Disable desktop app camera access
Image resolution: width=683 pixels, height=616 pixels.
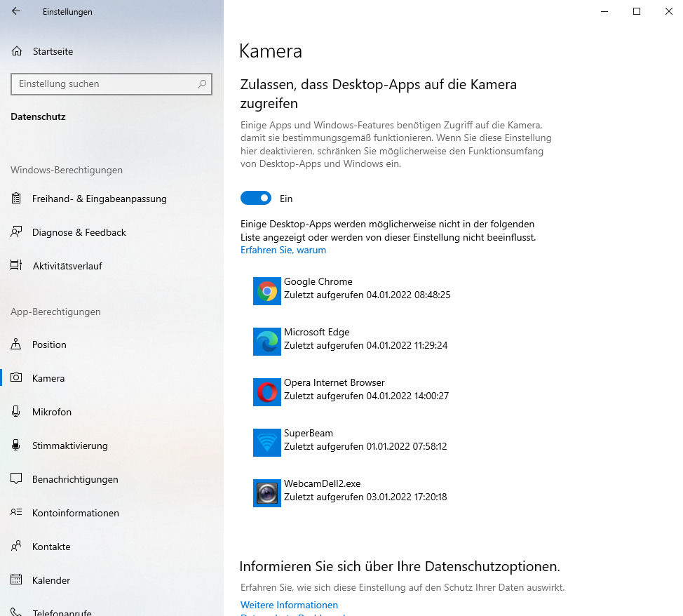click(256, 198)
